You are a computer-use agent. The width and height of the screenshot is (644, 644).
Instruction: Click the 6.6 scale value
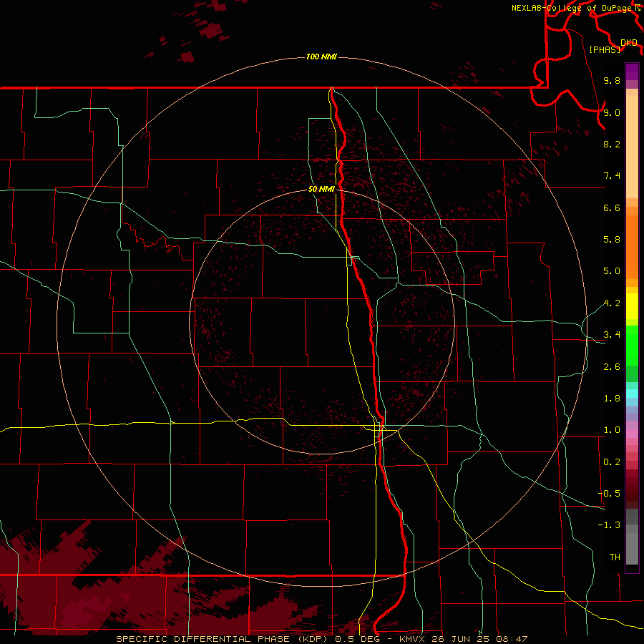[612, 208]
